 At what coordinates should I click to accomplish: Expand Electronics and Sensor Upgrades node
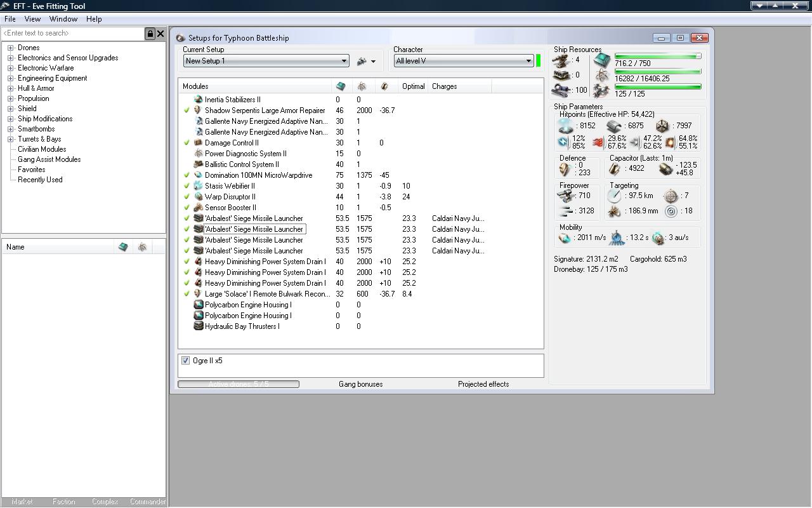(11, 58)
